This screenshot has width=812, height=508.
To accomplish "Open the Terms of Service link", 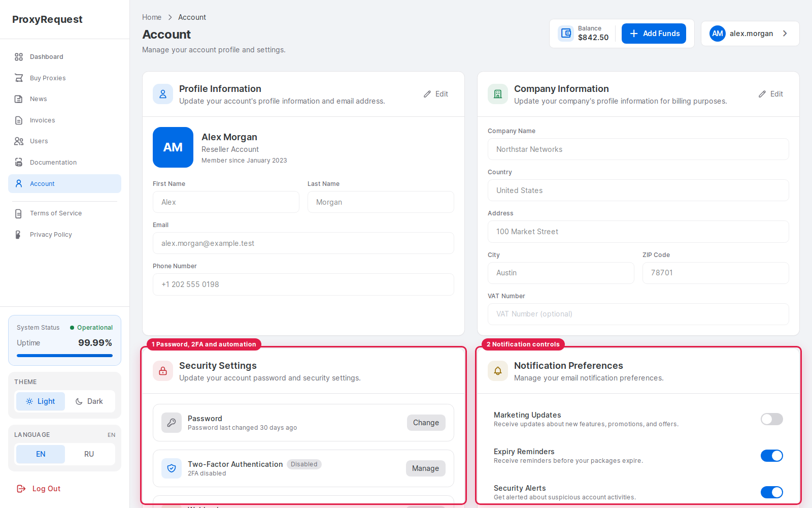I will (64, 213).
